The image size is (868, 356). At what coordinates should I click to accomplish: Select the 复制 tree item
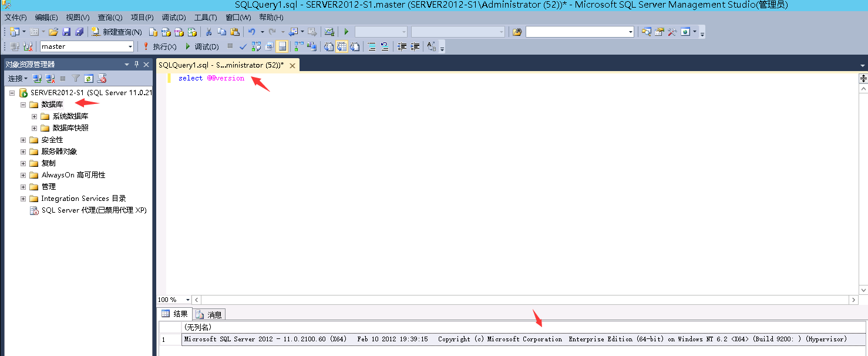click(x=48, y=163)
